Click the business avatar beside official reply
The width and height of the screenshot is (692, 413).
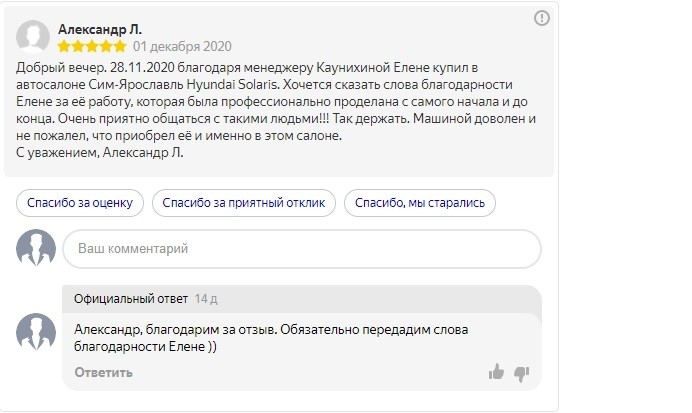click(36, 332)
